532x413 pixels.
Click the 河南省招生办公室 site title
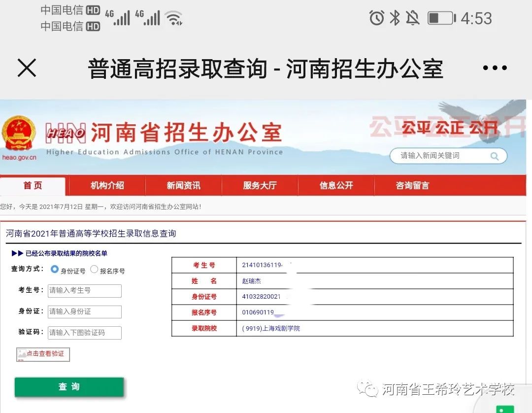click(186, 133)
